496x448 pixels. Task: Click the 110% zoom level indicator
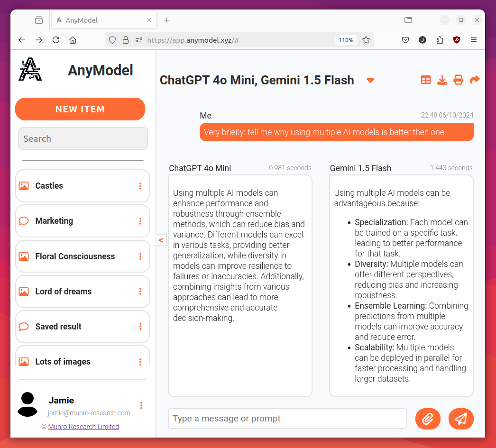[x=346, y=40]
